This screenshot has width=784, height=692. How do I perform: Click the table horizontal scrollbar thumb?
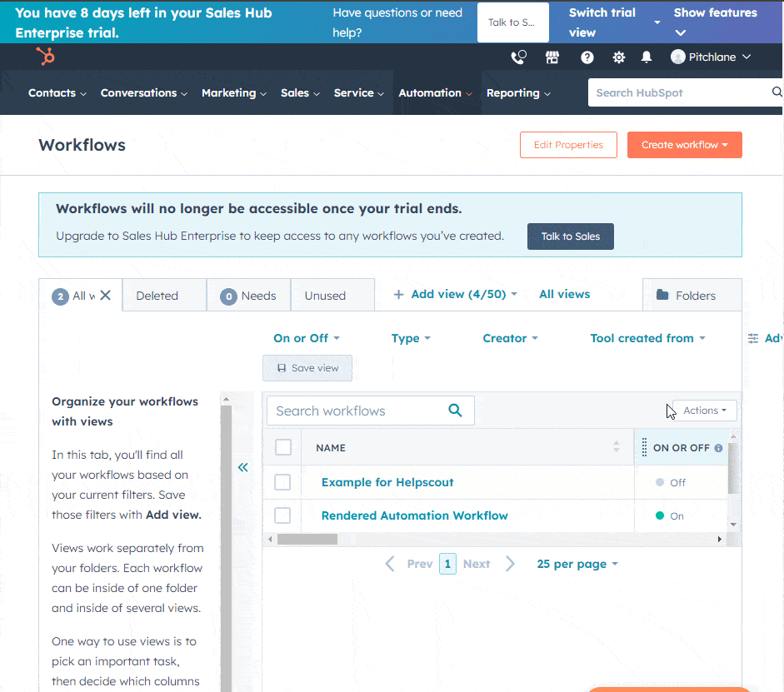(307, 539)
